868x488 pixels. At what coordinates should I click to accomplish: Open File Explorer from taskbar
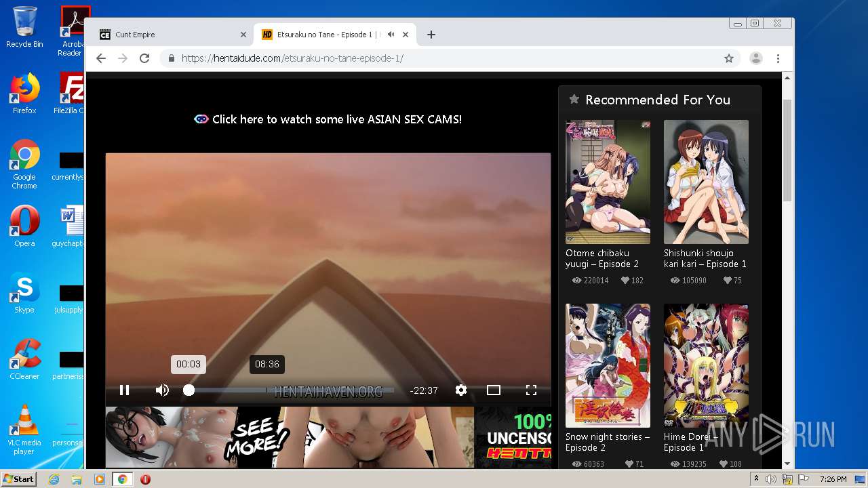point(77,479)
